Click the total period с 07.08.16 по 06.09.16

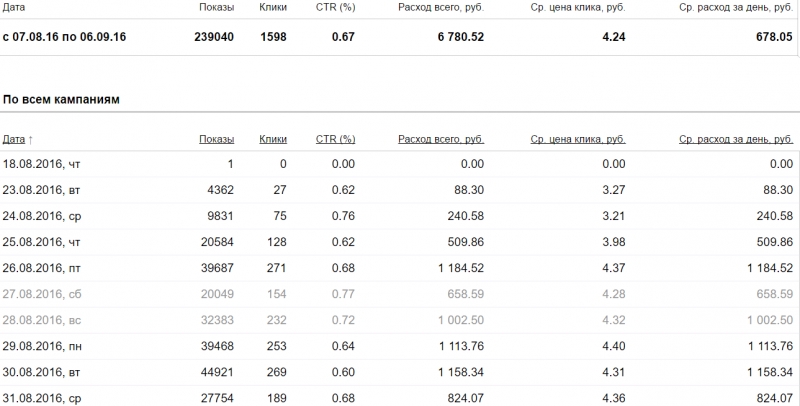pos(64,37)
